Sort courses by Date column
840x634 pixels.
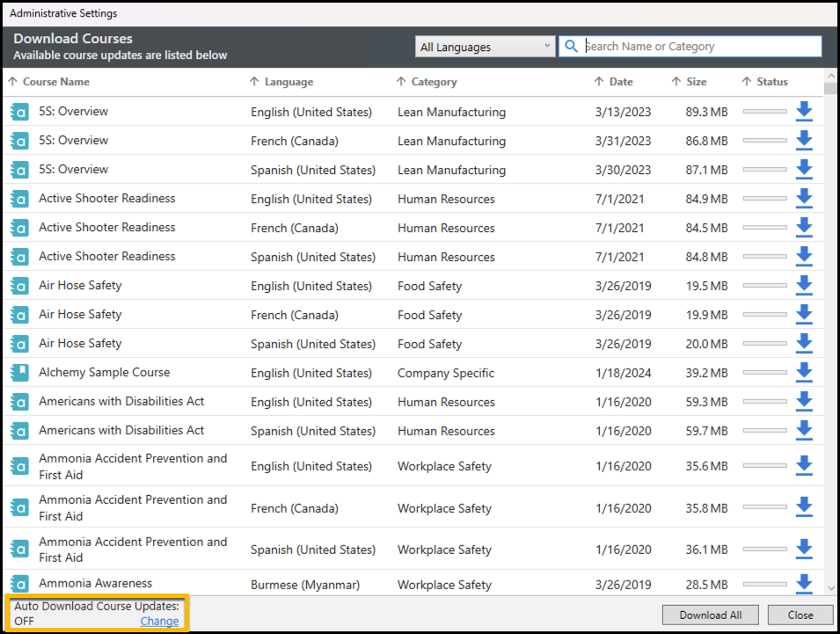(x=621, y=82)
